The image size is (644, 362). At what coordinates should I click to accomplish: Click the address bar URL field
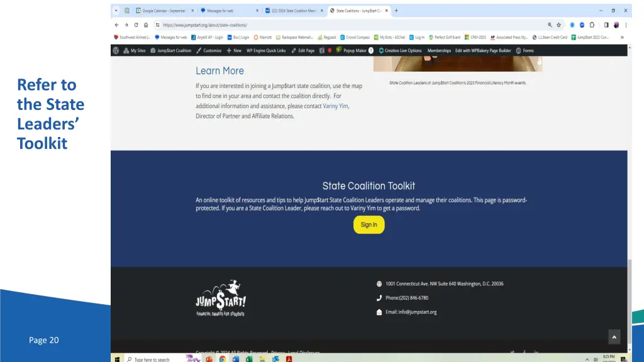pyautogui.click(x=346, y=25)
